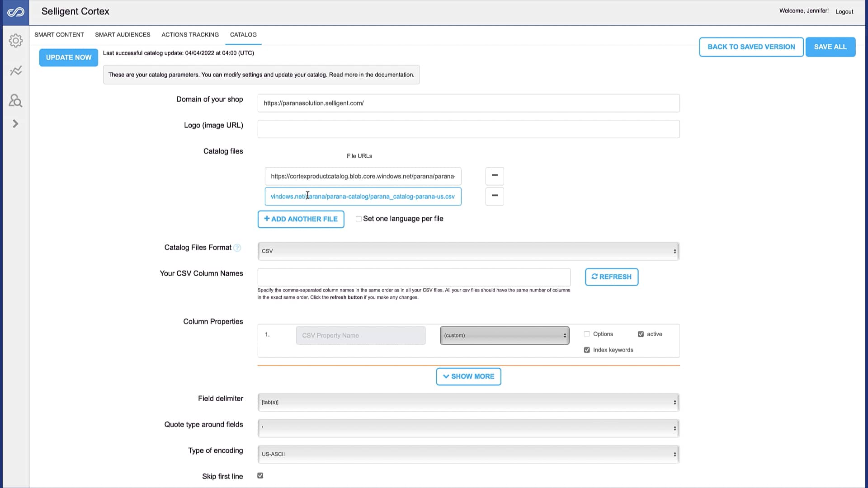Expand the sidebar with the chevron icon
This screenshot has height=488, width=868.
(x=16, y=123)
